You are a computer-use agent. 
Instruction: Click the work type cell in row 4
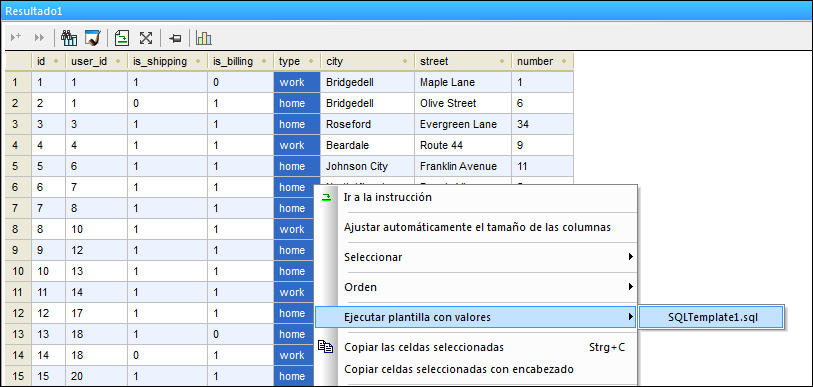pyautogui.click(x=297, y=145)
